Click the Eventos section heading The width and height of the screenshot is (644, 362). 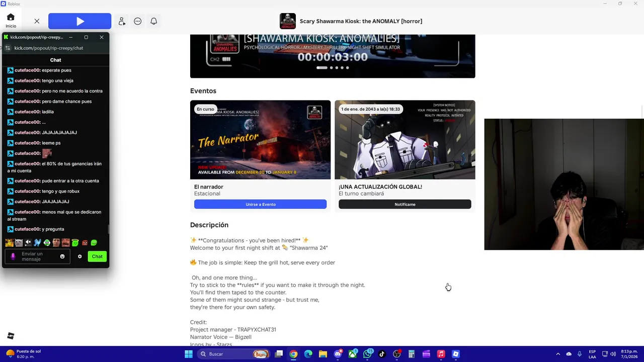(203, 91)
